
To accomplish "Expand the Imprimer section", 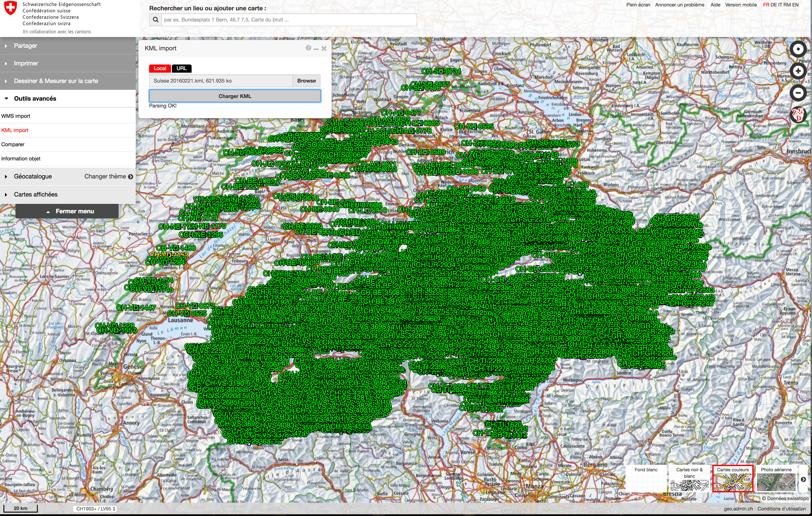I will point(26,63).
